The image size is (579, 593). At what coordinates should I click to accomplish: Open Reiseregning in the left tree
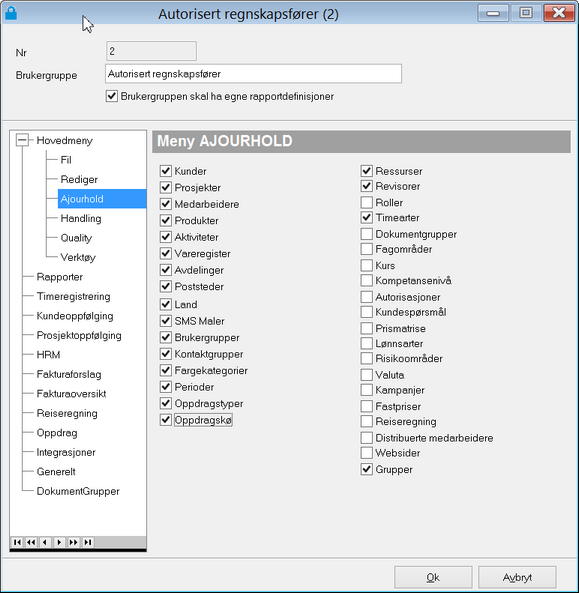point(67,413)
